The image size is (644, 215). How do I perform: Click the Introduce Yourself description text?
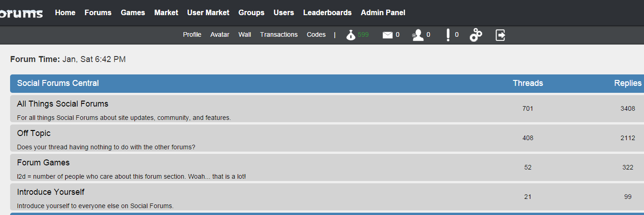(x=95, y=206)
